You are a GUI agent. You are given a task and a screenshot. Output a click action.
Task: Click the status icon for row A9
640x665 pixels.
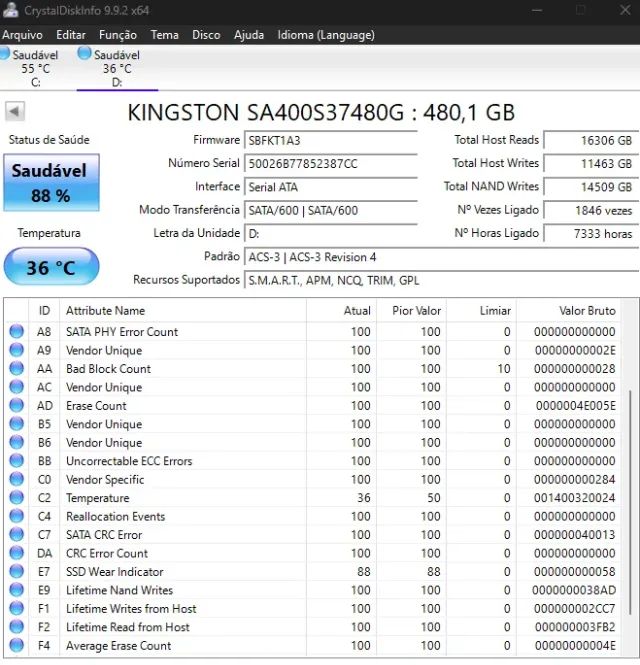tap(17, 350)
